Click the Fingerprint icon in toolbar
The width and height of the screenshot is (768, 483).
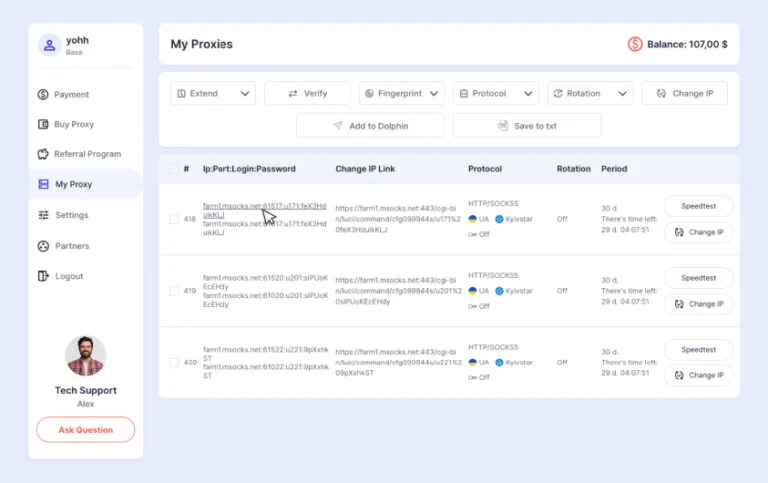(369, 93)
